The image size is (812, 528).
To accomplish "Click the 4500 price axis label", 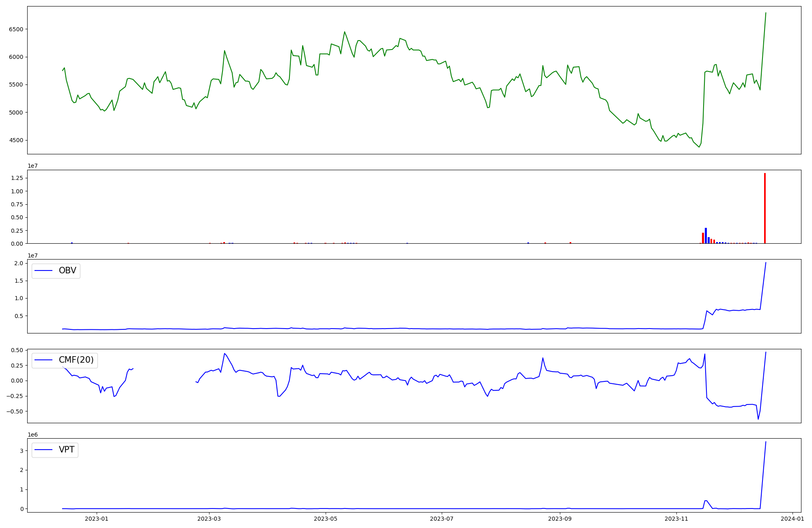I will tap(16, 140).
